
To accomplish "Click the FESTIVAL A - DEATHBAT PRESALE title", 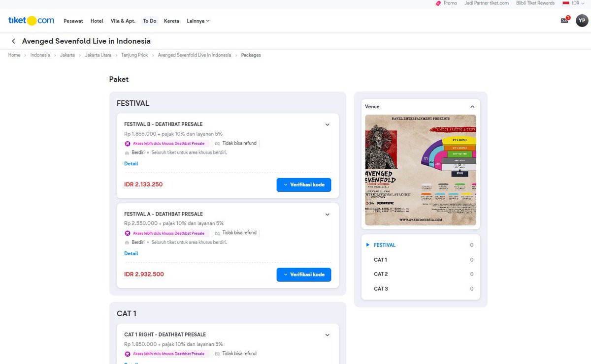I will coord(164,214).
